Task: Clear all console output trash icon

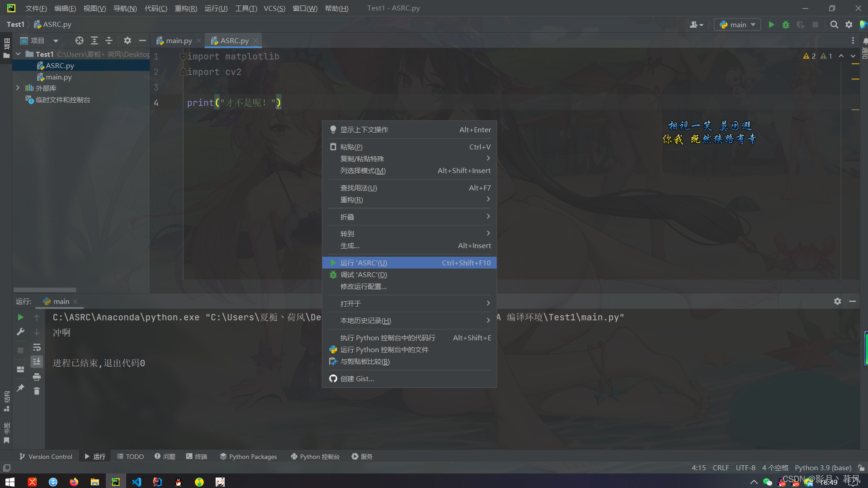Action: coord(37,391)
